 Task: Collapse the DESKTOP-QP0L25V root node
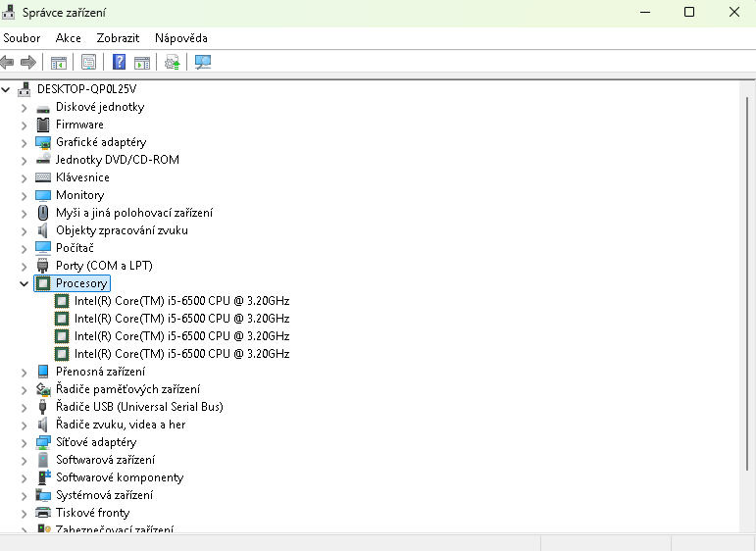pyautogui.click(x=7, y=89)
